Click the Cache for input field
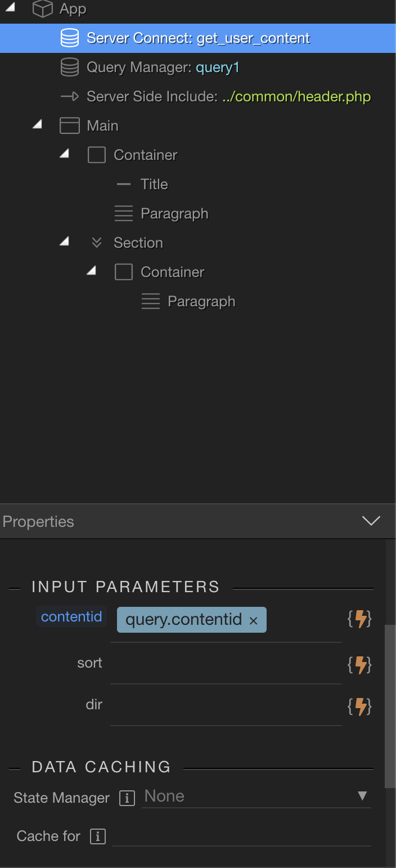This screenshot has width=396, height=868. [242, 836]
